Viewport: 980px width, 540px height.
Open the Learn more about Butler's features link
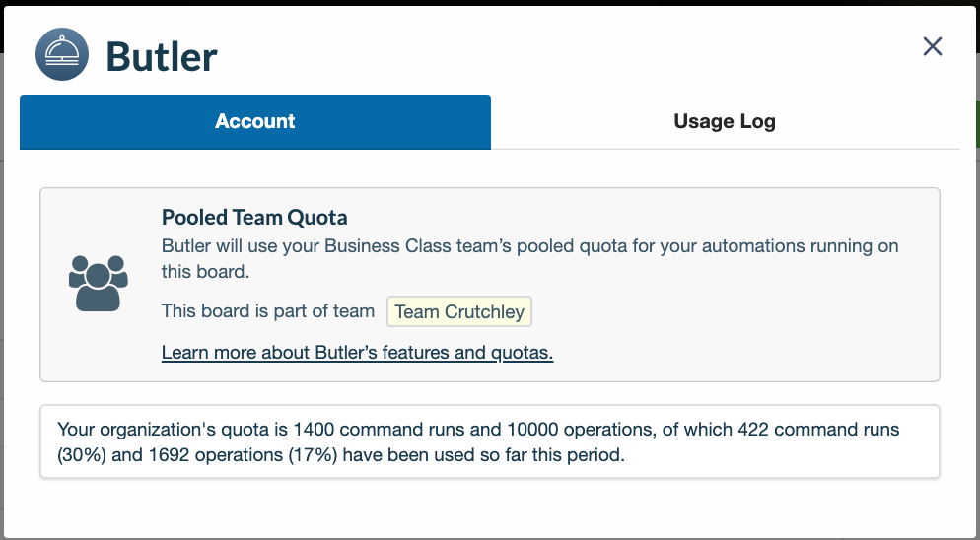tap(357, 353)
